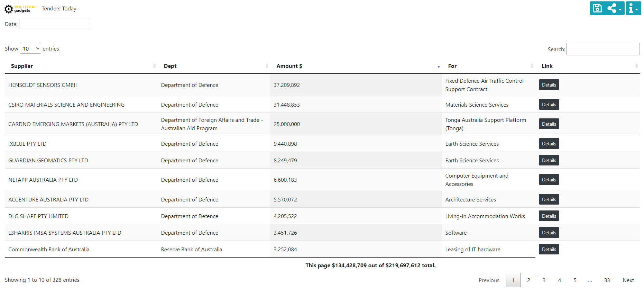Open Details for Commonwealth Bank of Australia
The height and width of the screenshot is (288, 644).
coord(549,249)
